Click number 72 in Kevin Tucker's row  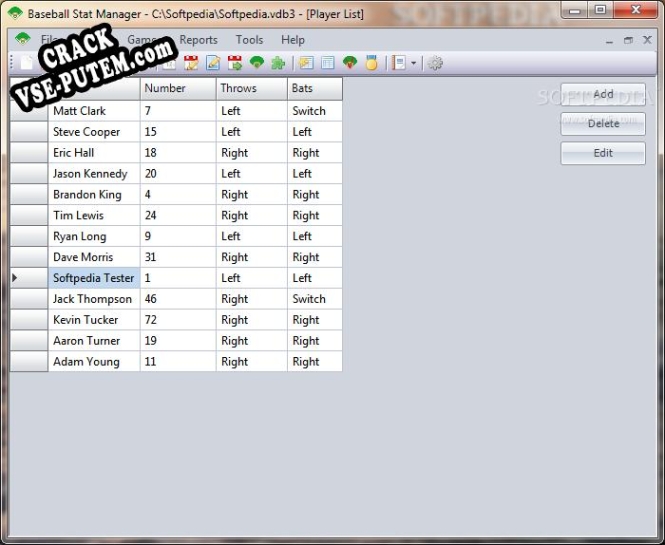coord(178,320)
